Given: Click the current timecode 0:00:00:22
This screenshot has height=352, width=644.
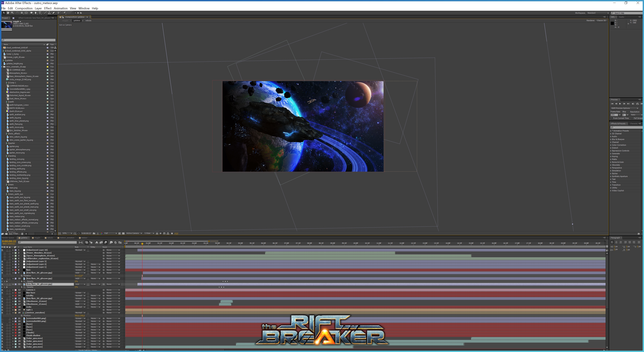Looking at the screenshot, I should tap(9, 241).
